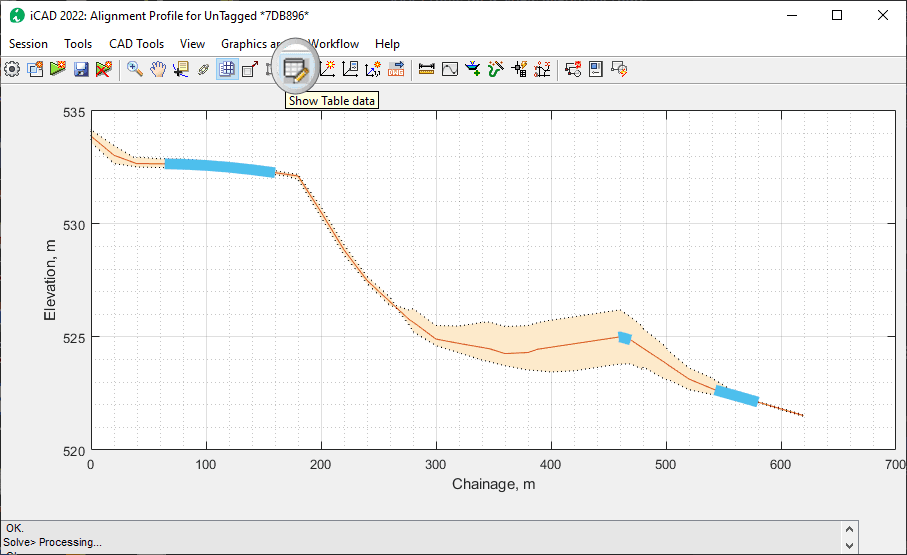Image resolution: width=907 pixels, height=555 pixels.
Task: Open the CAD Tools menu
Action: (136, 44)
